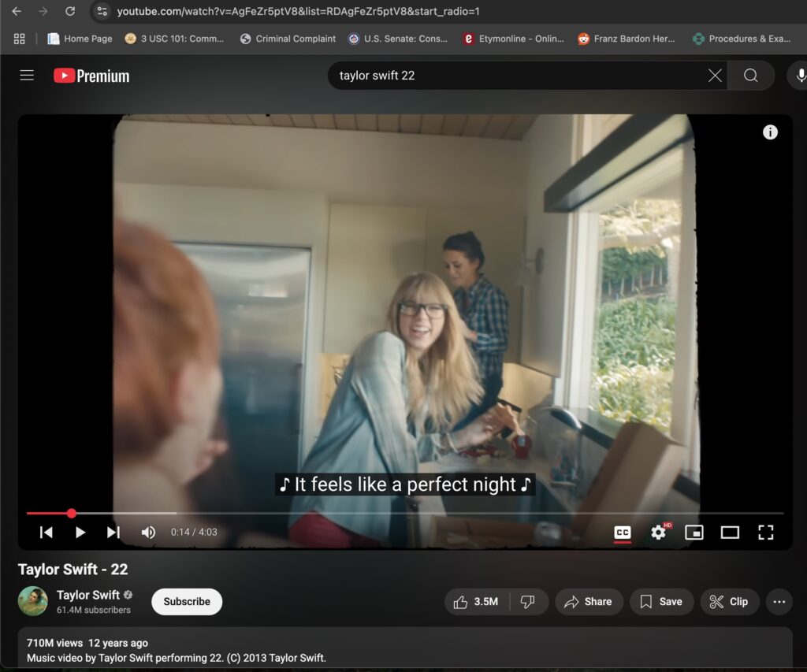Toggle closed captions off
Image resolution: width=807 pixels, height=672 pixels.
click(x=622, y=533)
